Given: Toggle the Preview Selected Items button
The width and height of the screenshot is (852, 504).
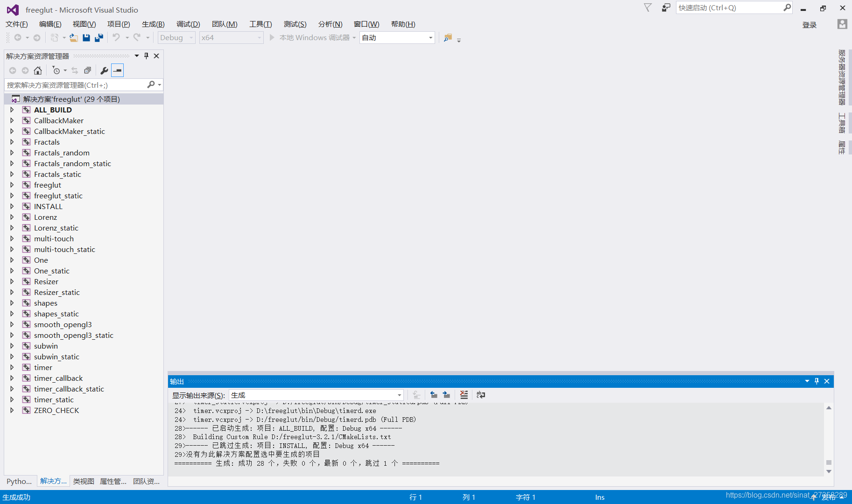Looking at the screenshot, I should coord(118,70).
